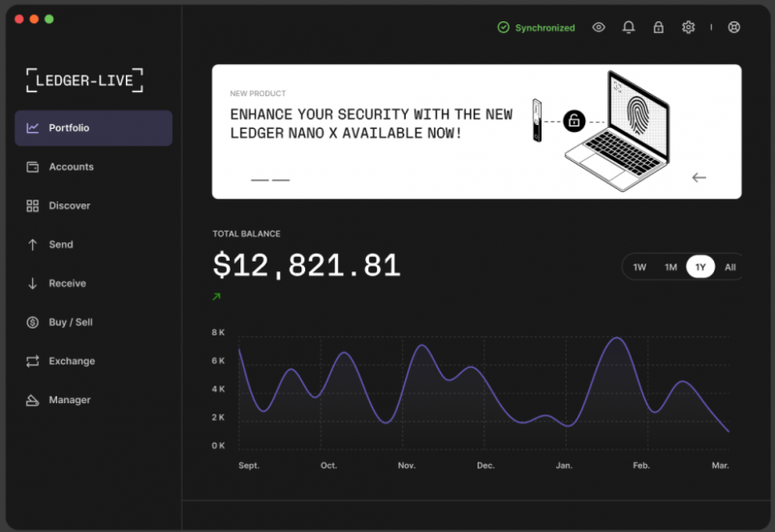Click the banner's left arrow
Screen dimensions: 775x532
pyautogui.click(x=698, y=177)
